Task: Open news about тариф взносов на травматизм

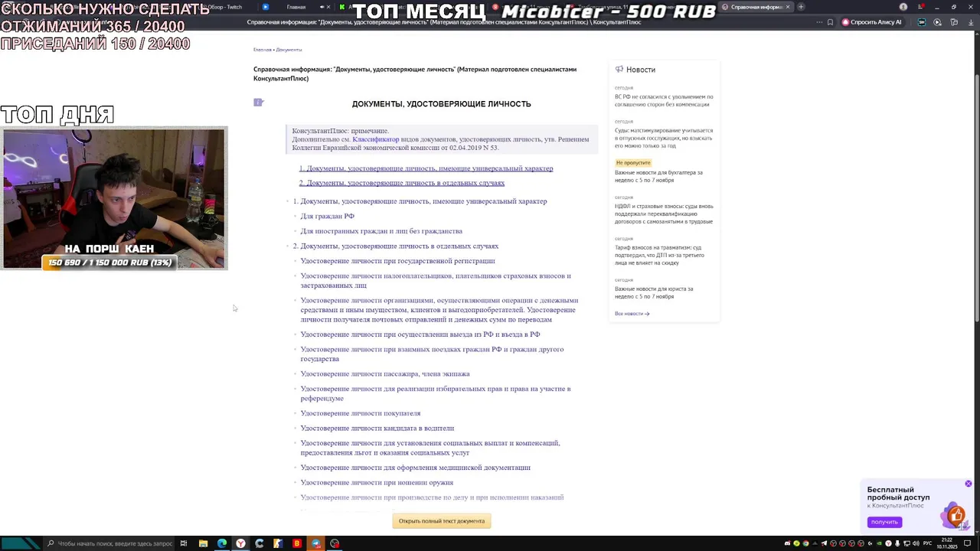Action: [x=659, y=255]
